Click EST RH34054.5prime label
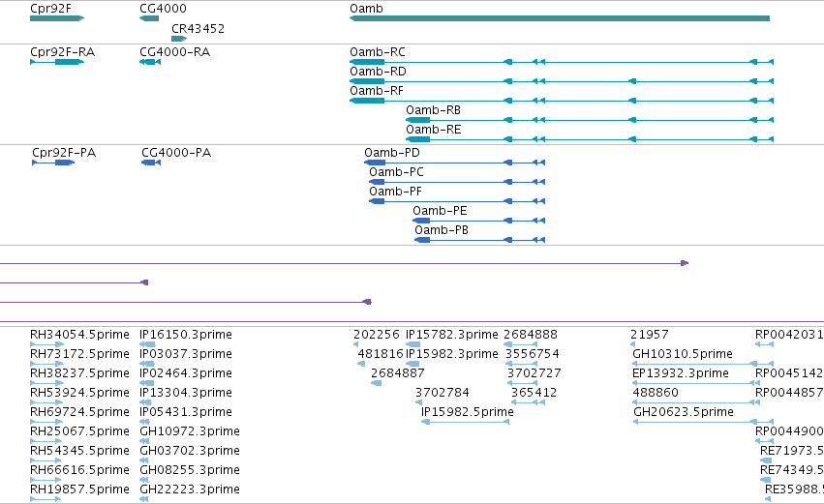 79,335
